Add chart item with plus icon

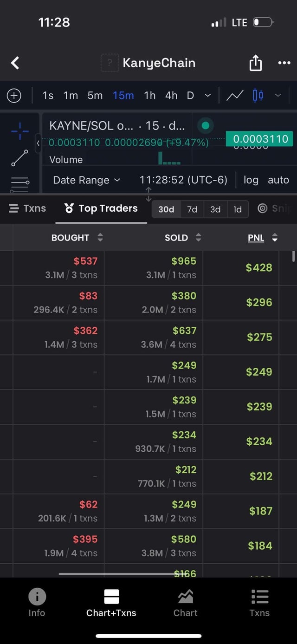pos(14,96)
